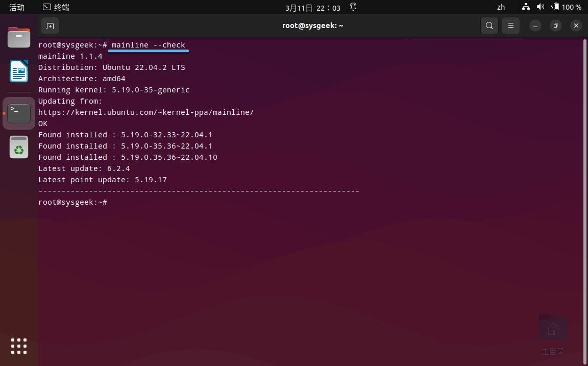Open terminal search
Viewport: 588px width, 366px height.
(489, 26)
